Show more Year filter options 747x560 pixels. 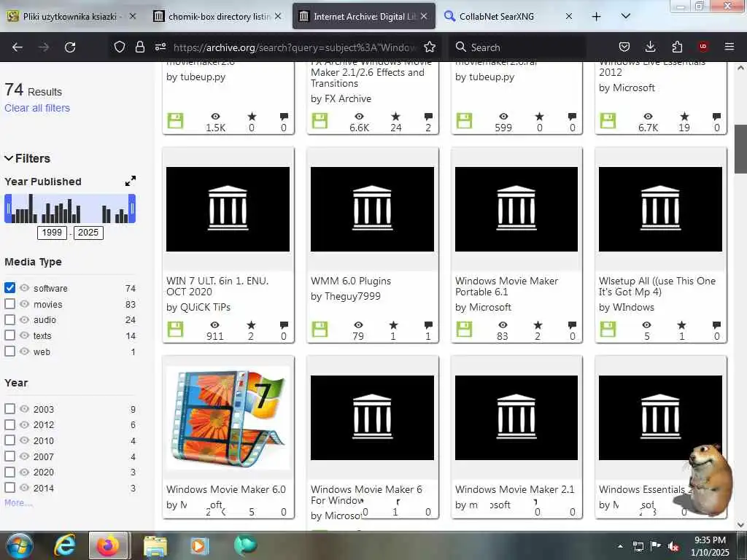click(x=18, y=503)
